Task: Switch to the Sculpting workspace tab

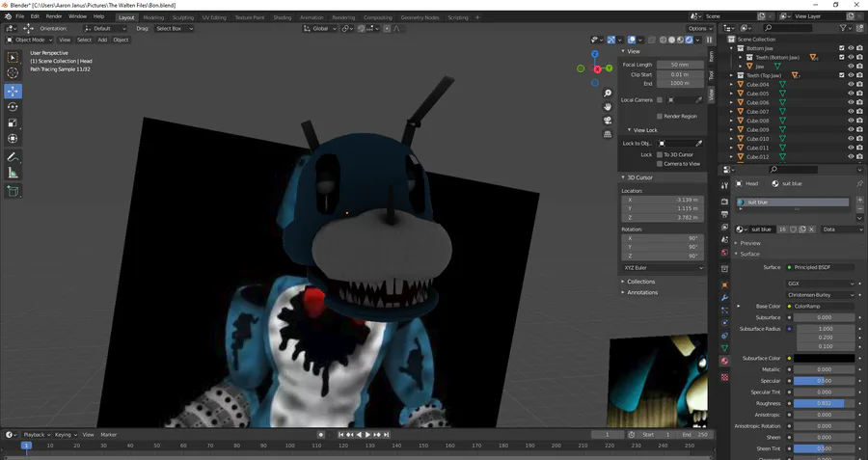Action: tap(182, 17)
